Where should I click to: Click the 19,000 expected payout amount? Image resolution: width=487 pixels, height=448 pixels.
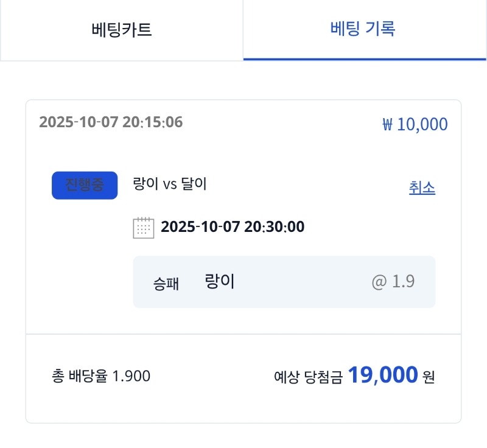(x=383, y=376)
